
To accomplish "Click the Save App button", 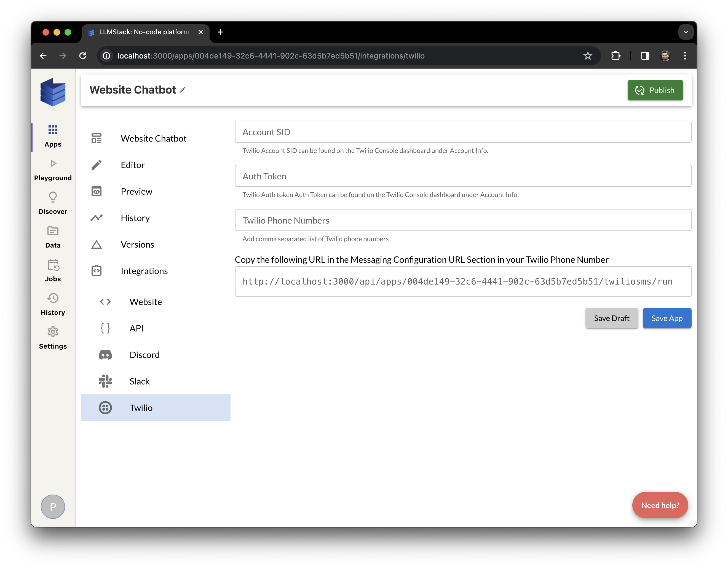I will click(x=667, y=318).
